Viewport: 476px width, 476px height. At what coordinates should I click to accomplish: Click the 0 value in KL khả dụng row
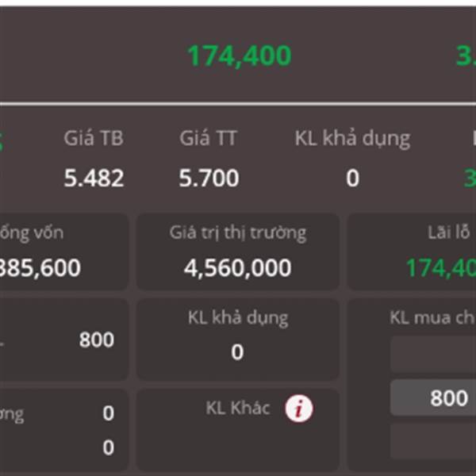click(x=352, y=178)
